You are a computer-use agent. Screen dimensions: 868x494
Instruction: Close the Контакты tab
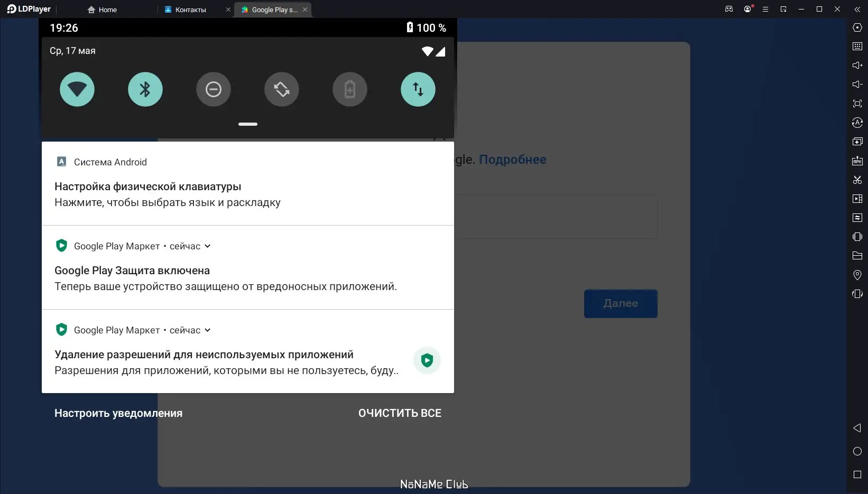pyautogui.click(x=228, y=10)
